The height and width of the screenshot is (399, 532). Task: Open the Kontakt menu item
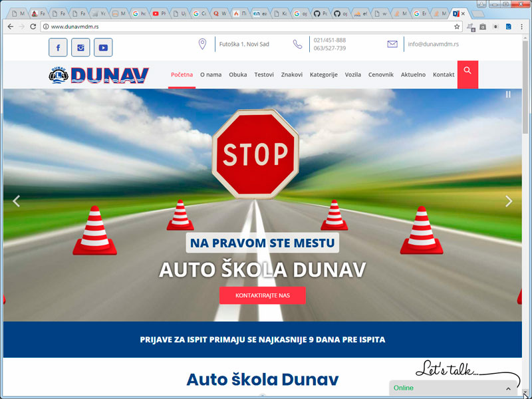444,74
